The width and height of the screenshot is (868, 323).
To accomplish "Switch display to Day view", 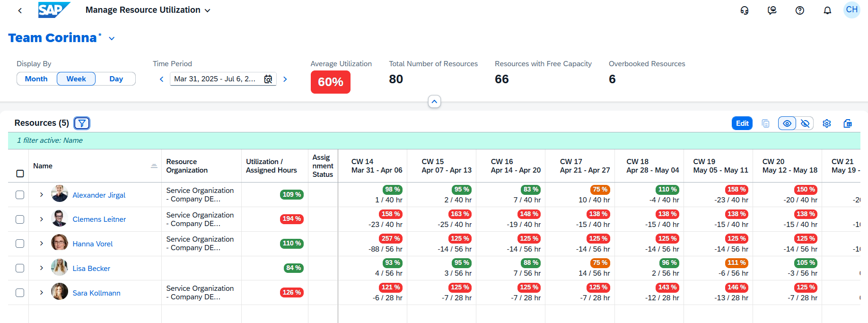I will 116,79.
